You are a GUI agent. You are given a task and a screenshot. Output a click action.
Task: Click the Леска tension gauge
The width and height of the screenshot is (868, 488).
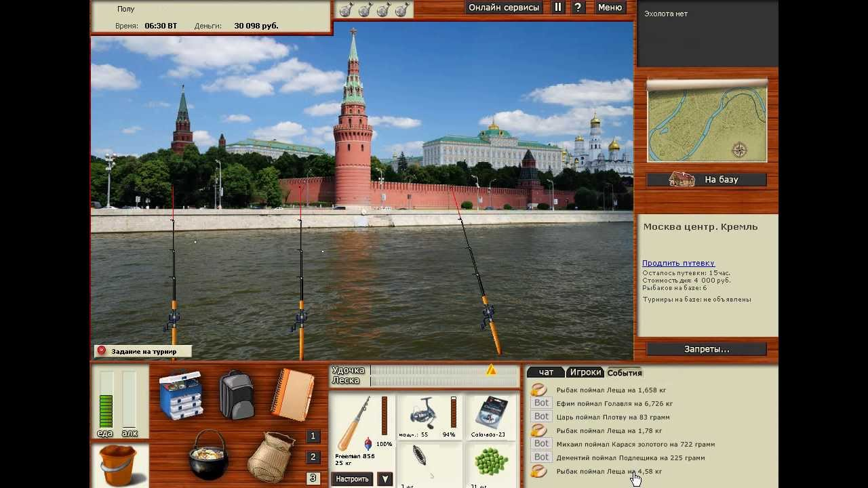(443, 381)
